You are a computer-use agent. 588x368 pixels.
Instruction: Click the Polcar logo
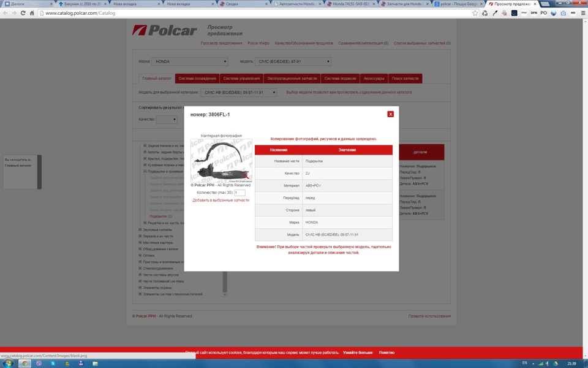click(x=164, y=31)
